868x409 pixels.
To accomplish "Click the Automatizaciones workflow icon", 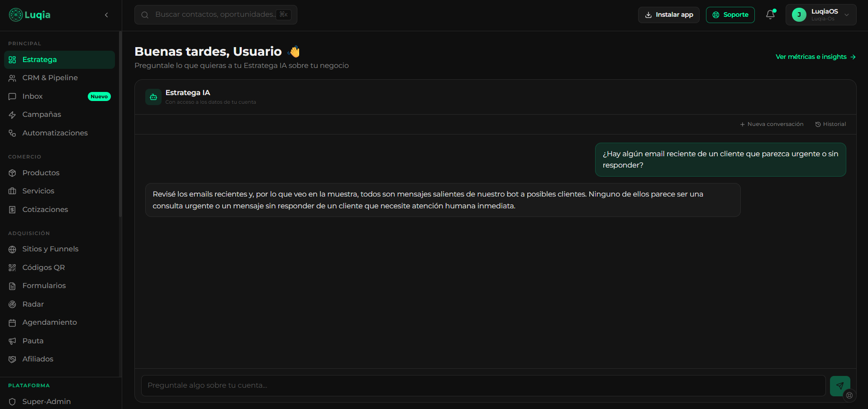I will click(x=12, y=133).
